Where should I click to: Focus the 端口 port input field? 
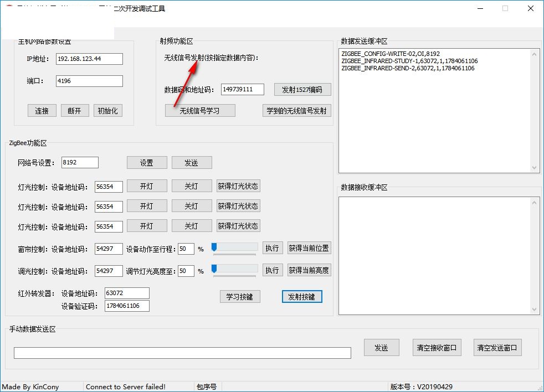click(x=89, y=81)
